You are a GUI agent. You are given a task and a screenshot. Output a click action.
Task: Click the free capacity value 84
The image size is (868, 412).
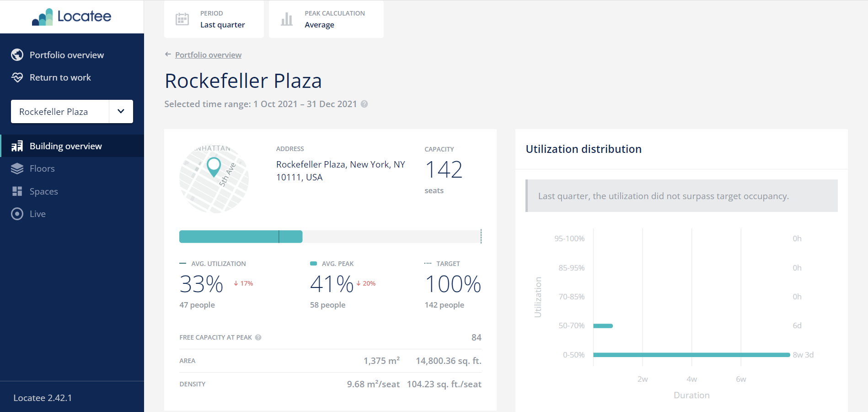[x=477, y=337]
